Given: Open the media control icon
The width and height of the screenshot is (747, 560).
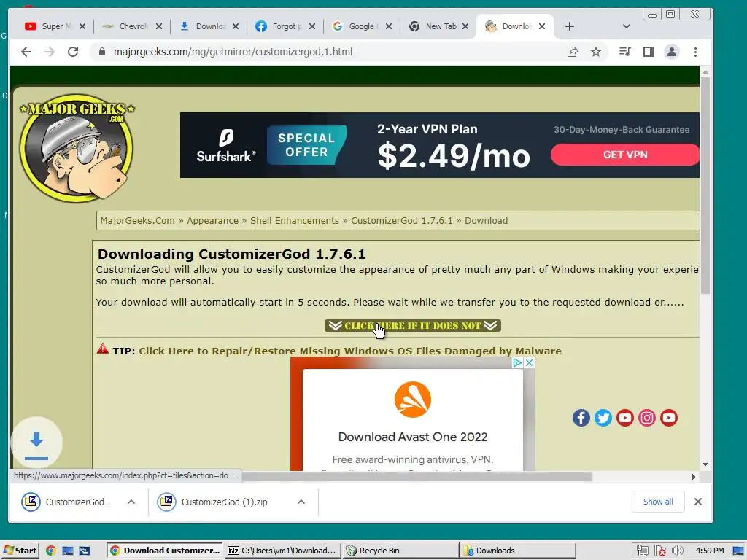Looking at the screenshot, I should [624, 52].
